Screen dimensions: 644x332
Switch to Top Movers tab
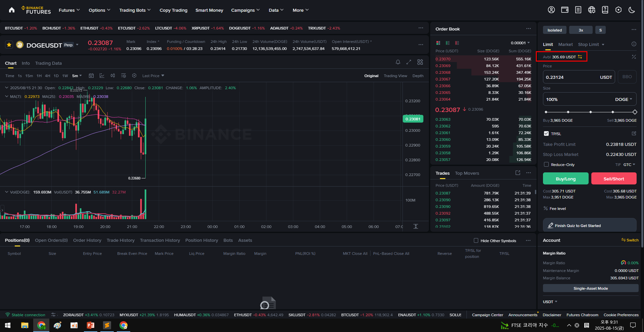click(467, 173)
